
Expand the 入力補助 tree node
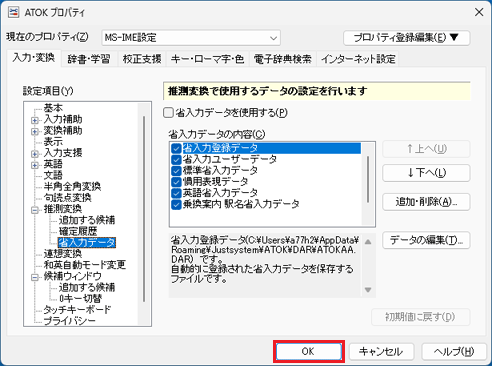(35, 120)
